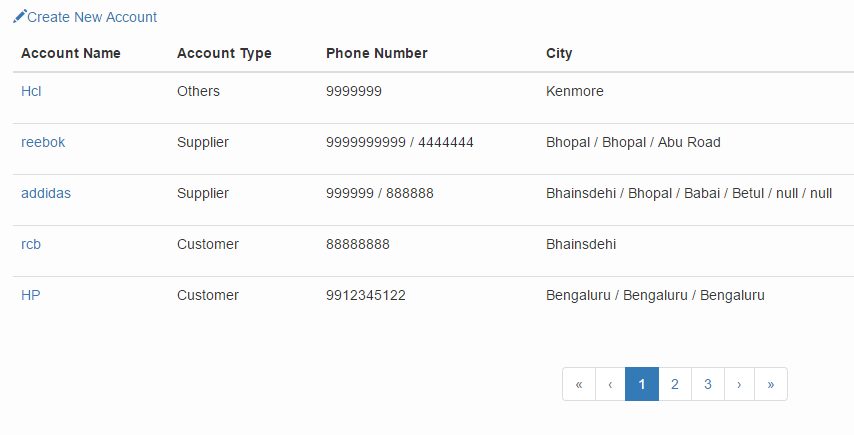The image size is (854, 435).
Task: Advance to next page with right arrow
Action: [739, 384]
